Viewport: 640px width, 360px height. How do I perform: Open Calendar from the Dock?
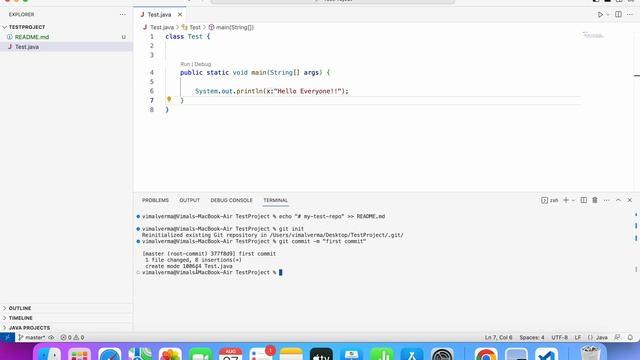pos(231,355)
